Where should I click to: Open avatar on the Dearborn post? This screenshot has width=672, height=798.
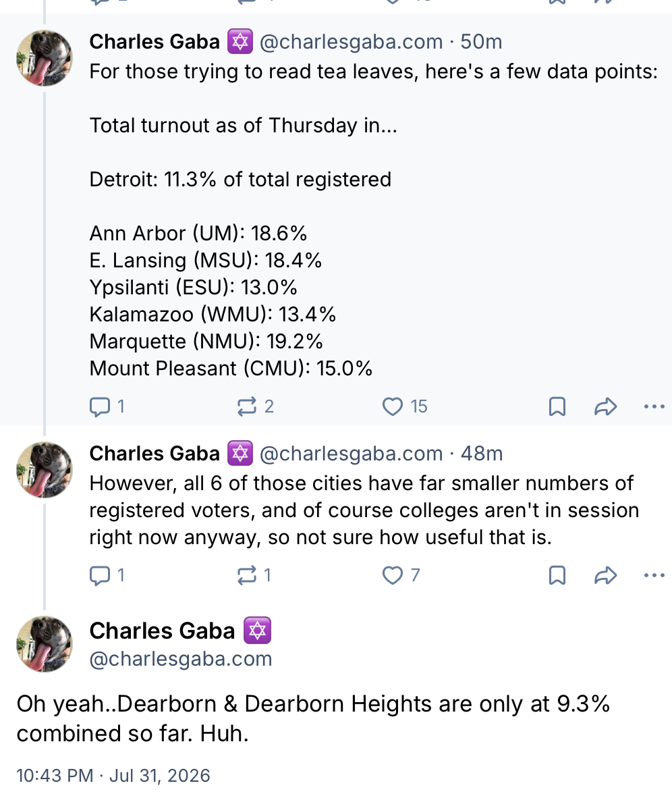pos(45,644)
